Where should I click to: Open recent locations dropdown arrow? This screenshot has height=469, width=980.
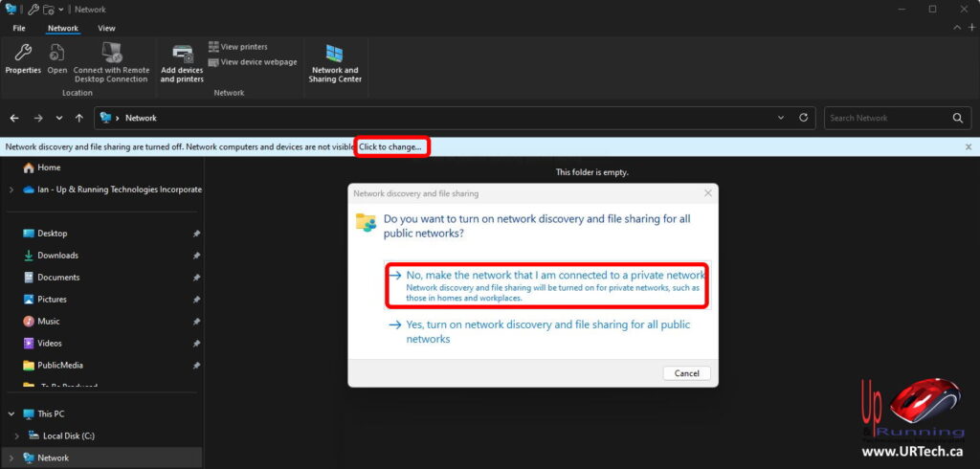pyautogui.click(x=59, y=118)
